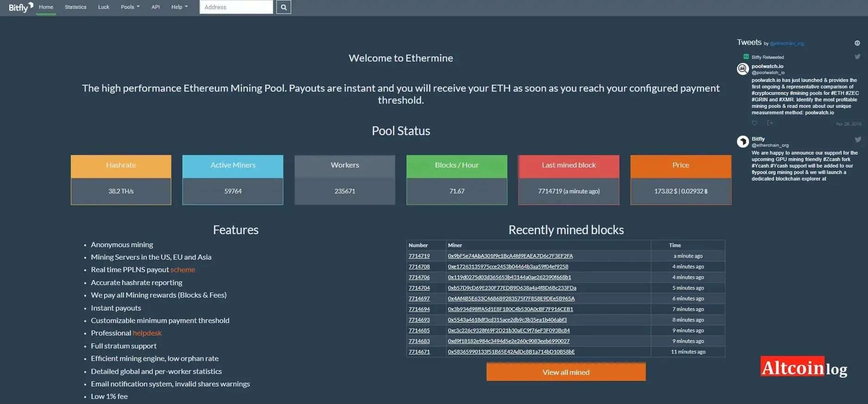
Task: Open block number 7714706
Action: tap(419, 277)
